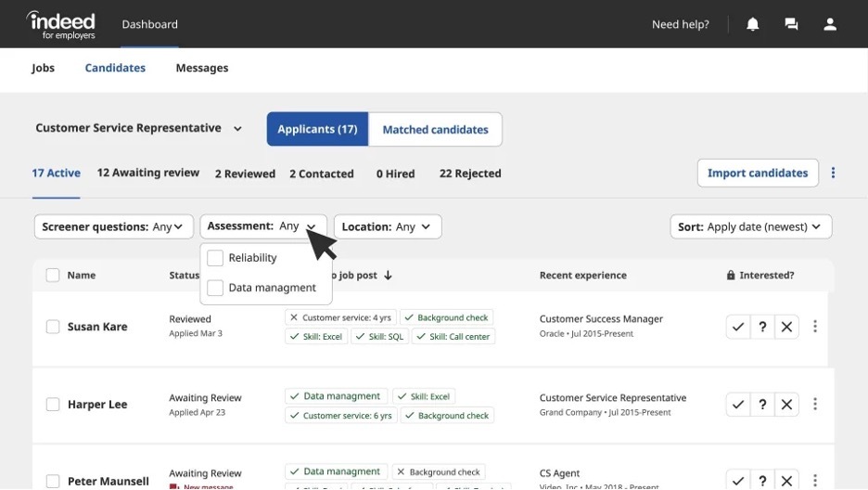
Task: Filter by 0 Hired
Action: tap(395, 174)
